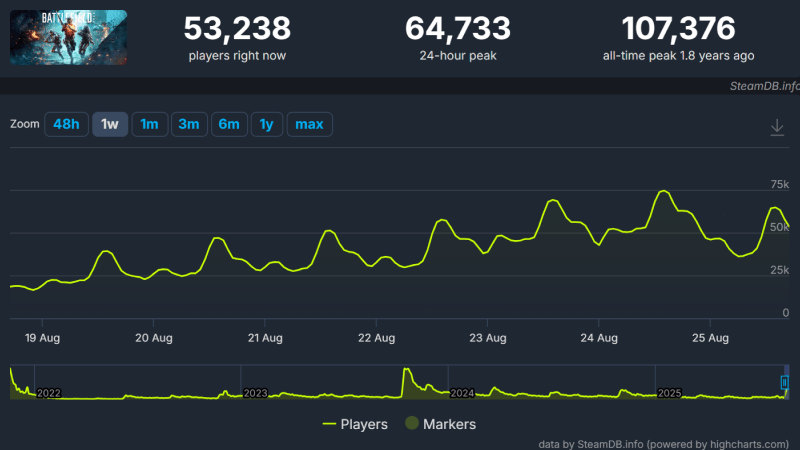Screen dimensions: 800x450
Task: Click the 64,733 24-hour peak figure
Action: click(458, 28)
